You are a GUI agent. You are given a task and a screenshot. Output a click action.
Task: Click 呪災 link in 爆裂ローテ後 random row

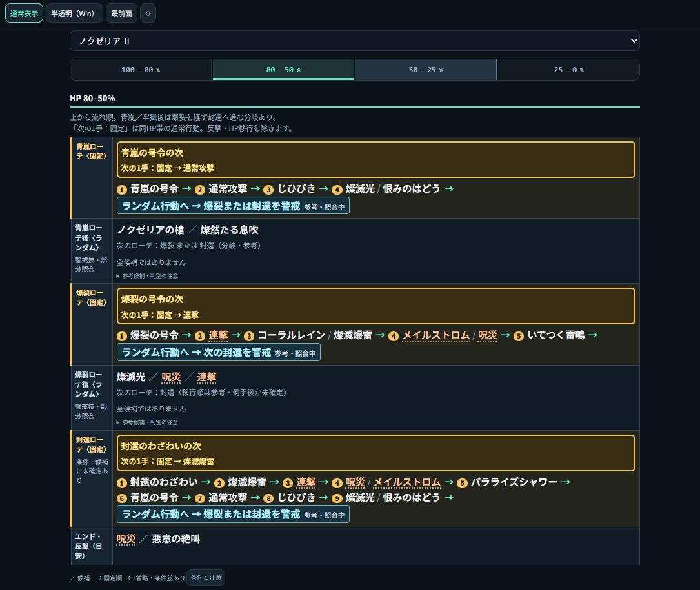coord(171,377)
